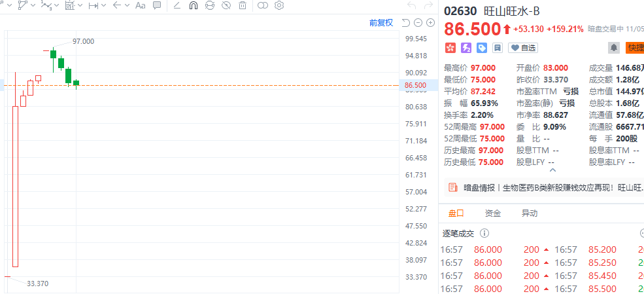Click the 昨收价 33.370 value

tap(555, 79)
